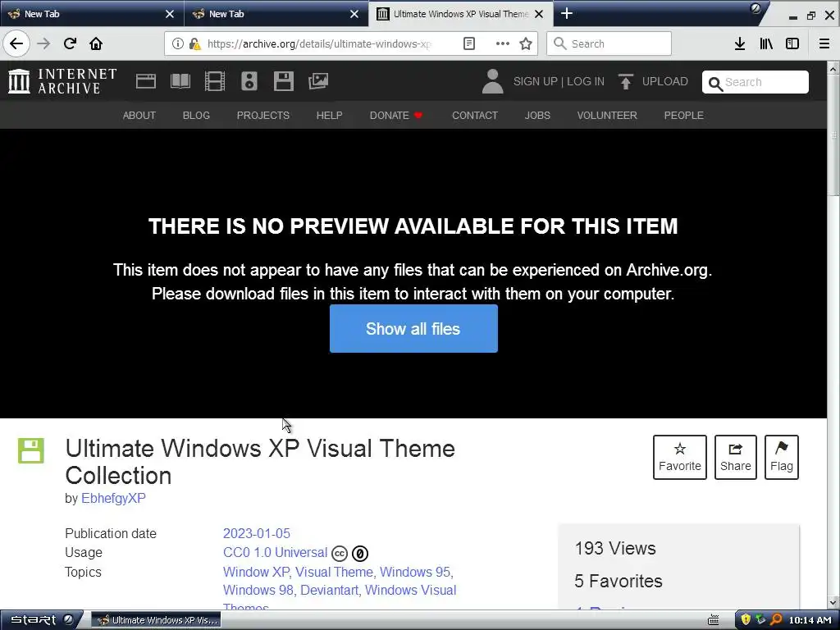840x630 pixels.
Task: Bookmark this page with the star
Action: coord(526,43)
